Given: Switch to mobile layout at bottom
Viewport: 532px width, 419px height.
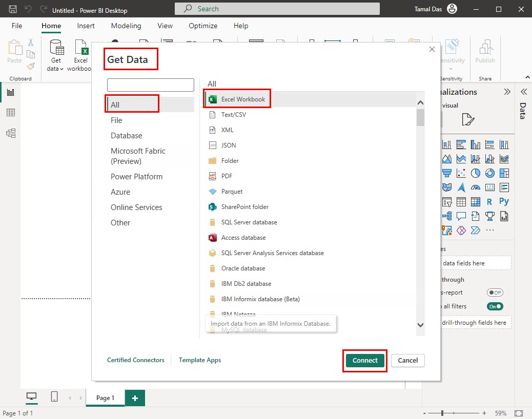Looking at the screenshot, I should coord(54,396).
